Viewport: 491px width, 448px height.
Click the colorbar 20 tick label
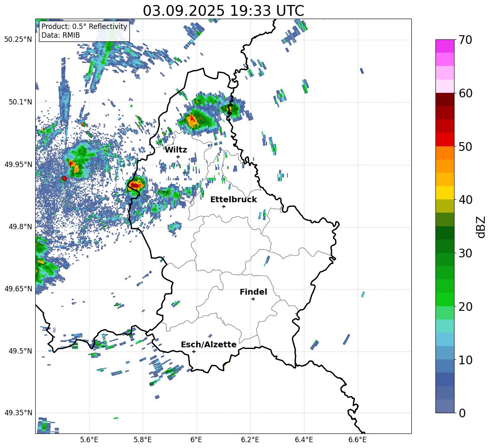[466, 307]
